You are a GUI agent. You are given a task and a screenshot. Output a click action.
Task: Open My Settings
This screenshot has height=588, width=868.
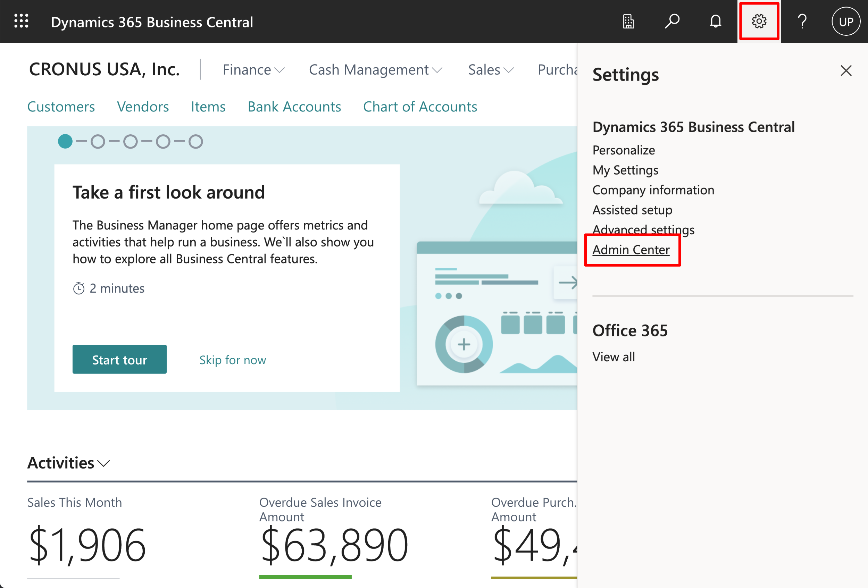click(x=625, y=170)
